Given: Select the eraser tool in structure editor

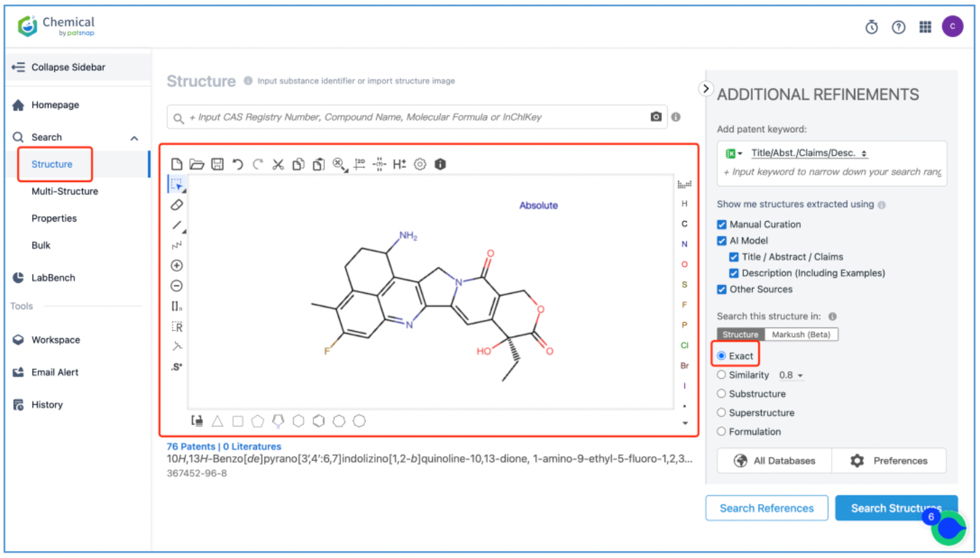Looking at the screenshot, I should [x=177, y=204].
